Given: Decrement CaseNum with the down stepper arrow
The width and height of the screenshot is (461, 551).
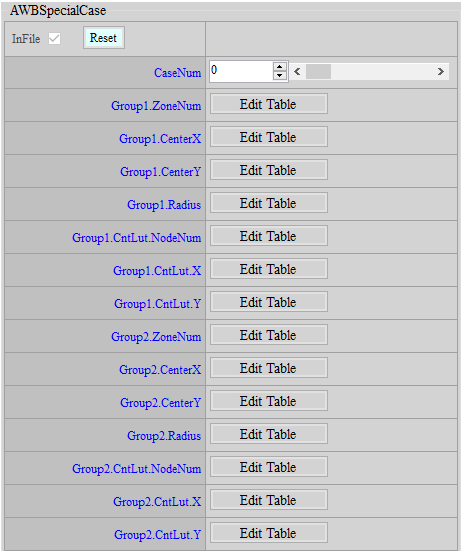Looking at the screenshot, I should point(279,76).
